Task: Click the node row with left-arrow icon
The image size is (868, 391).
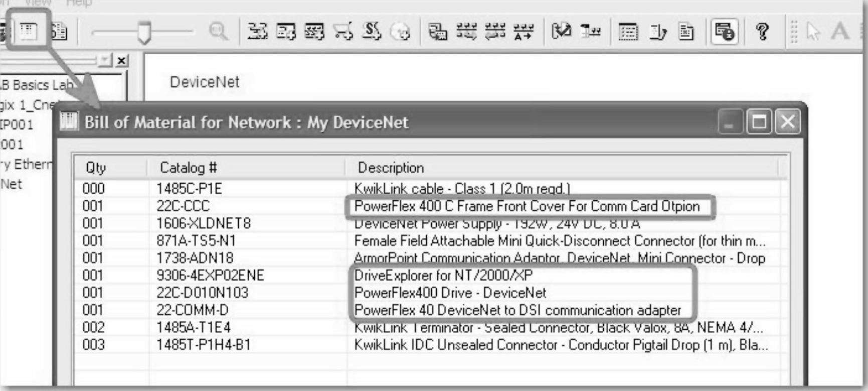Action: (495, 32)
